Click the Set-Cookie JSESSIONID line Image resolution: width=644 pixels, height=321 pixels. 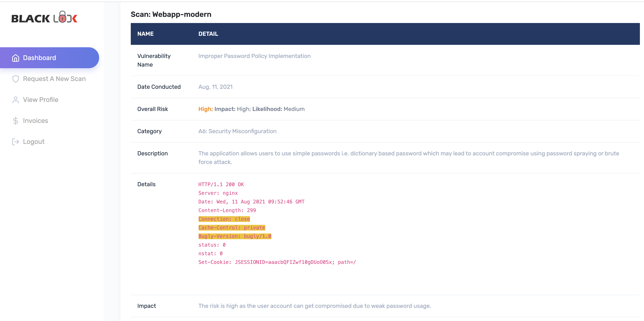277,262
